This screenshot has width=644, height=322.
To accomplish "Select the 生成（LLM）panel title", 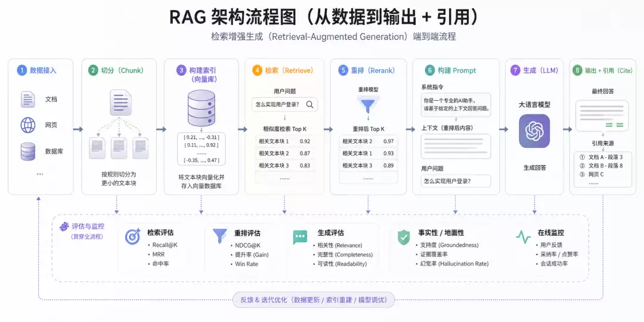I will click(x=540, y=70).
